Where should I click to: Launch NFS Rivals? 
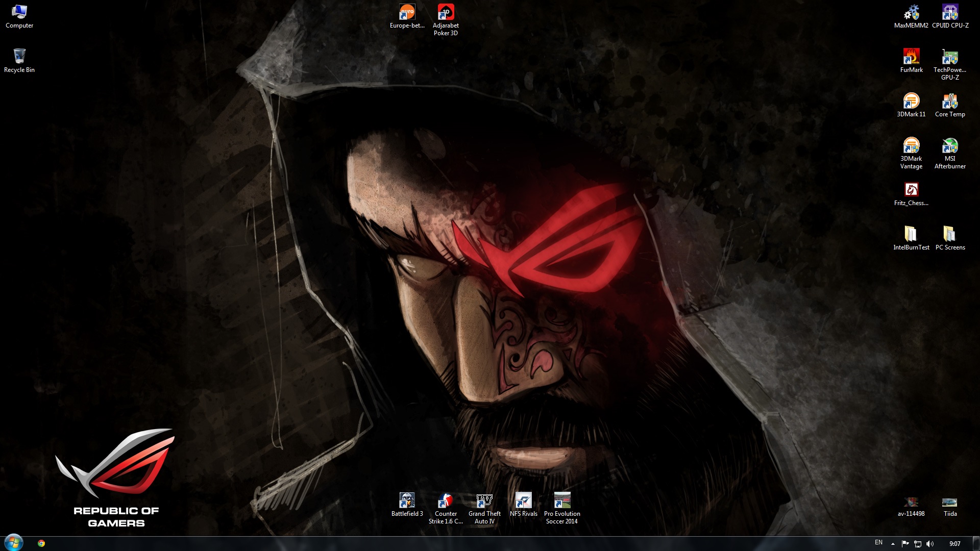click(523, 505)
